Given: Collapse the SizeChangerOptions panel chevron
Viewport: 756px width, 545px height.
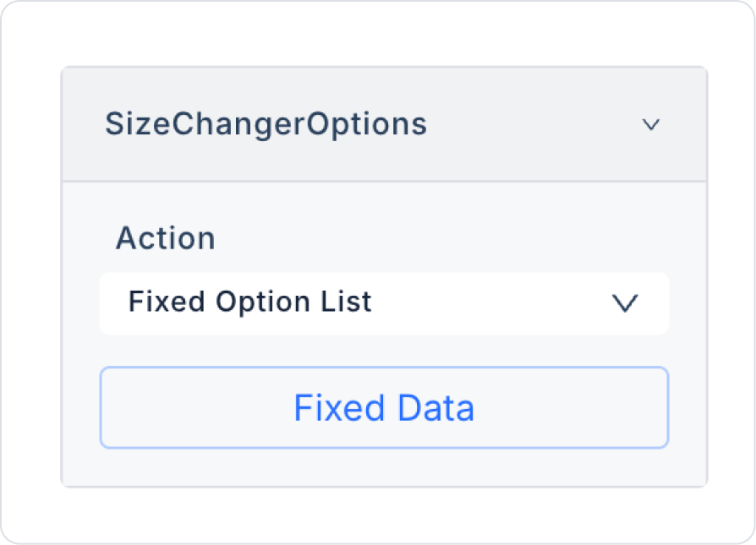Looking at the screenshot, I should pyautogui.click(x=650, y=125).
